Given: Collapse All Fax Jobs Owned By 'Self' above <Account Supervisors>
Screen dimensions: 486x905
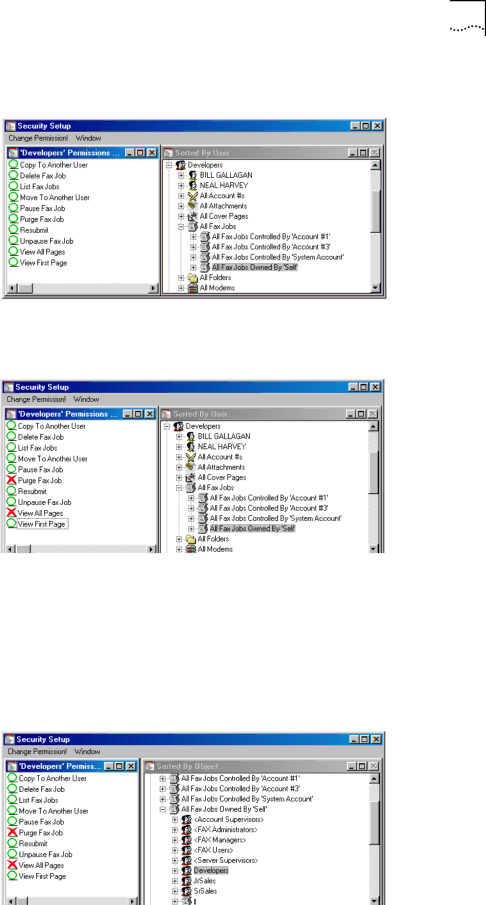Looking at the screenshot, I should [163, 809].
